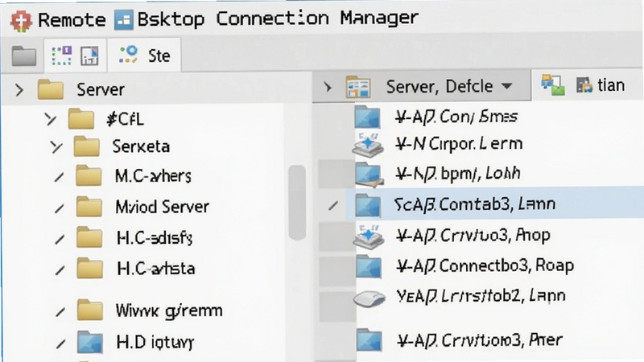Select the 'V-AP. Crivtuo3, Aiop' entry
The image size is (644, 362).
[x=473, y=236]
